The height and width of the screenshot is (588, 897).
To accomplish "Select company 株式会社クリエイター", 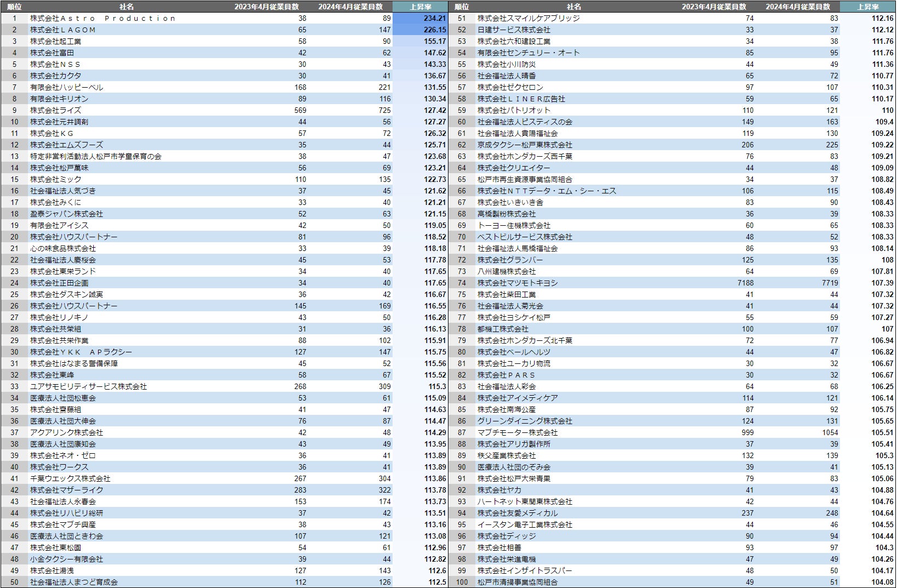I will (514, 168).
